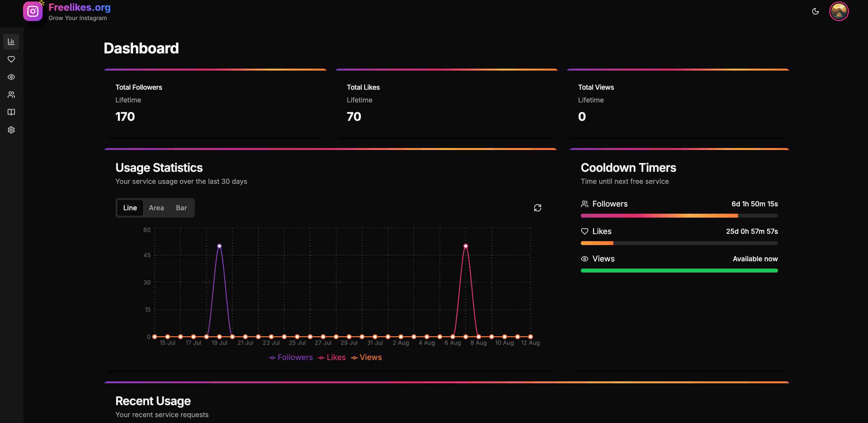Refresh the usage statistics chart
This screenshot has height=423, width=868.
537,208
